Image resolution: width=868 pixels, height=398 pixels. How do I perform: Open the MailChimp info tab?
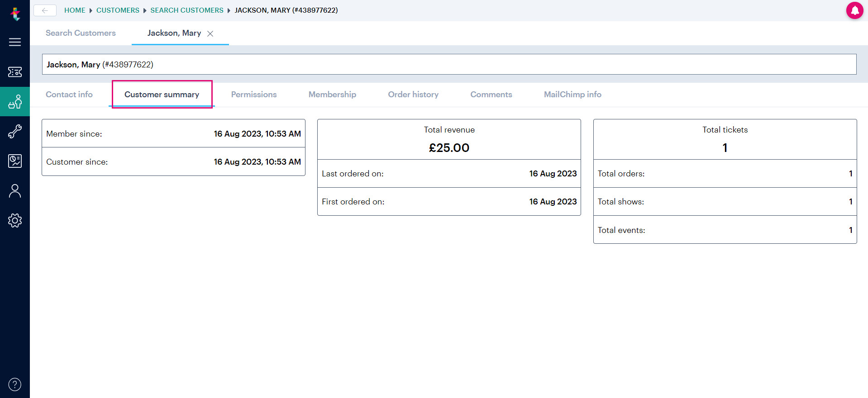pos(572,95)
